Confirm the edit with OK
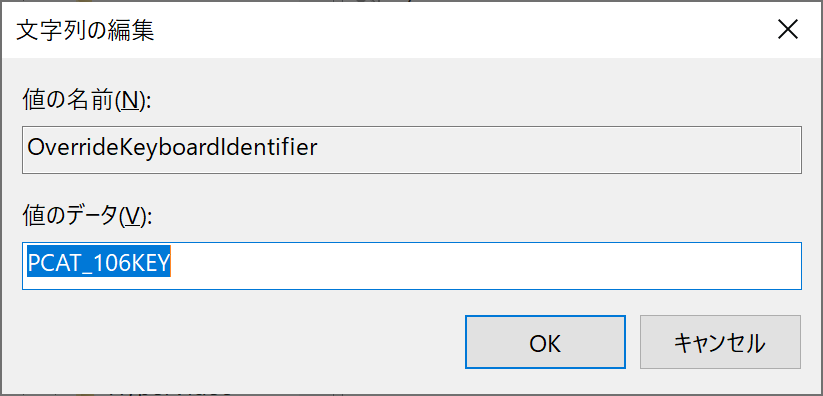 pyautogui.click(x=545, y=342)
